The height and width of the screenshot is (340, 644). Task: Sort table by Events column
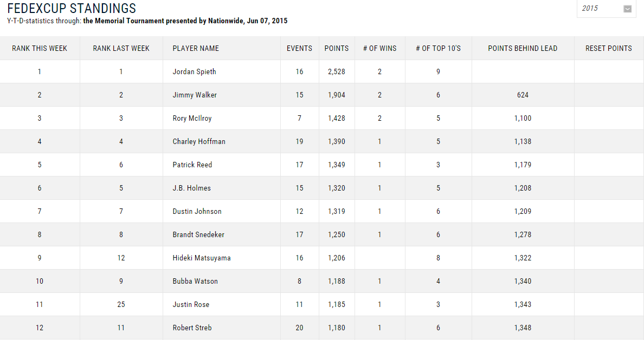coord(299,49)
